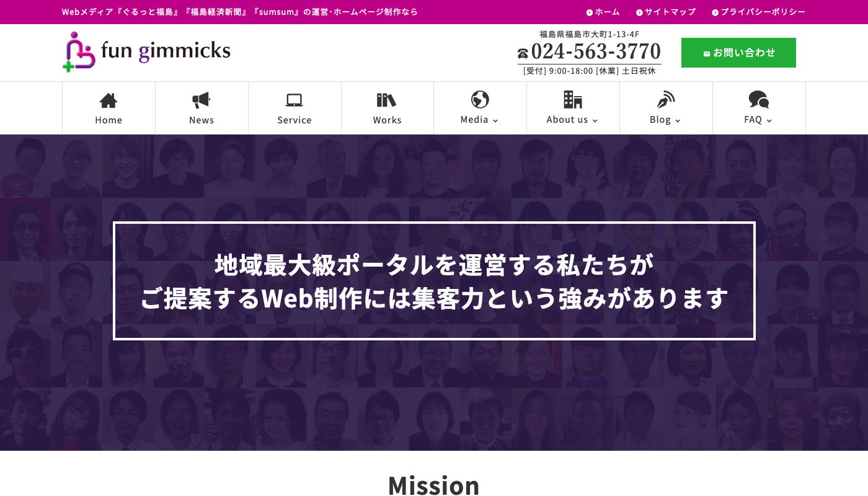
Task: Click the laptop icon above Service
Action: coord(294,100)
